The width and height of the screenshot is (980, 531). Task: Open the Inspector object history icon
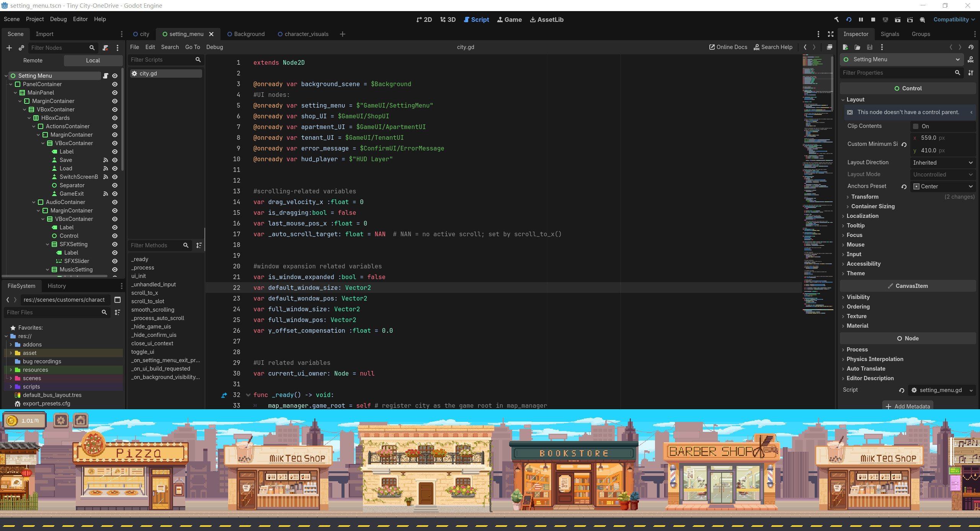tap(971, 47)
